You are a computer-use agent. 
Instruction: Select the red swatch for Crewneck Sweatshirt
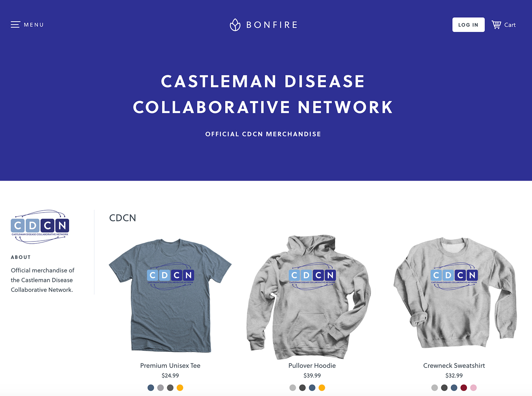pos(464,388)
